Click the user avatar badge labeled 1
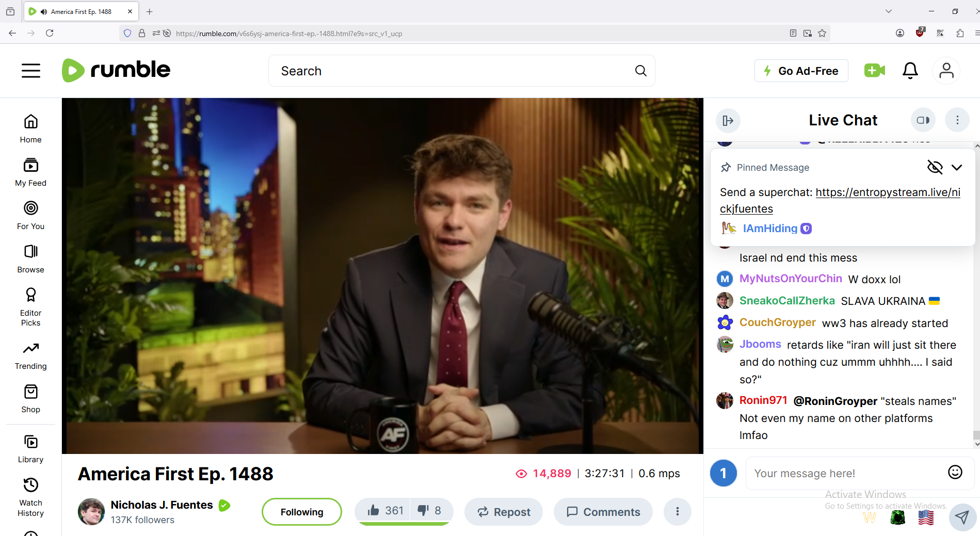This screenshot has width=980, height=536. (x=723, y=473)
